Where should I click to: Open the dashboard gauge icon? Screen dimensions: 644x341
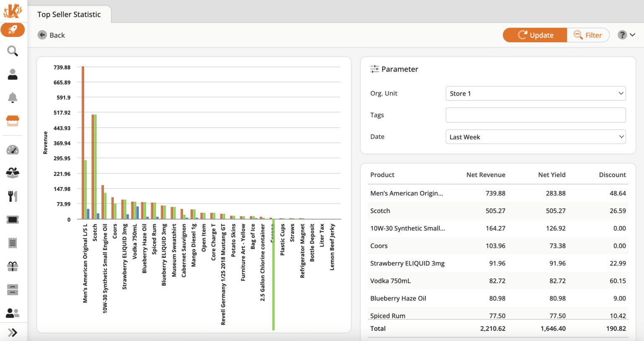click(13, 149)
